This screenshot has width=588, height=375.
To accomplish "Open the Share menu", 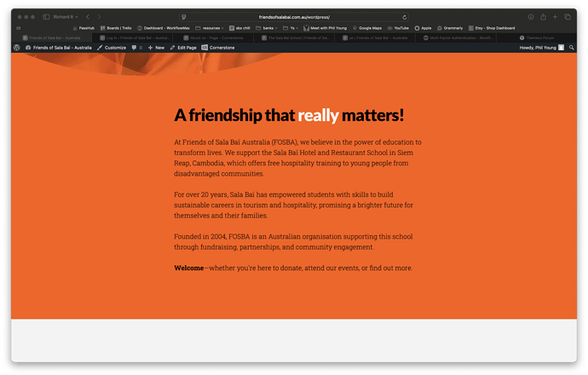I will 543,17.
